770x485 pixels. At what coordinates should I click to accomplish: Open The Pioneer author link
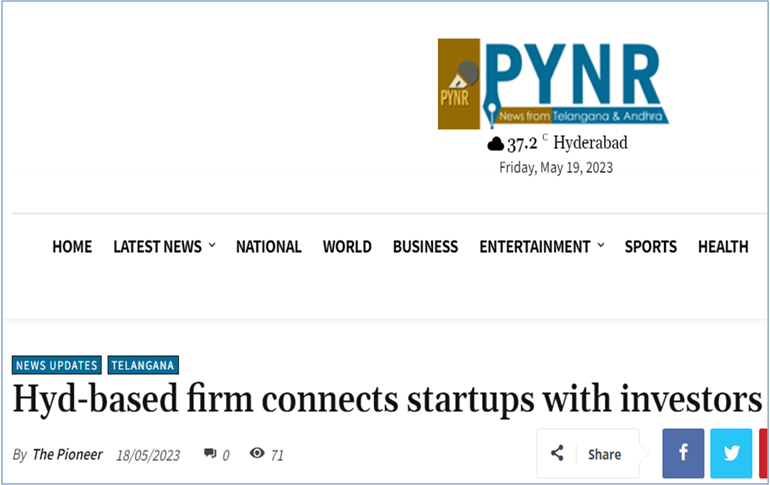[x=67, y=455]
